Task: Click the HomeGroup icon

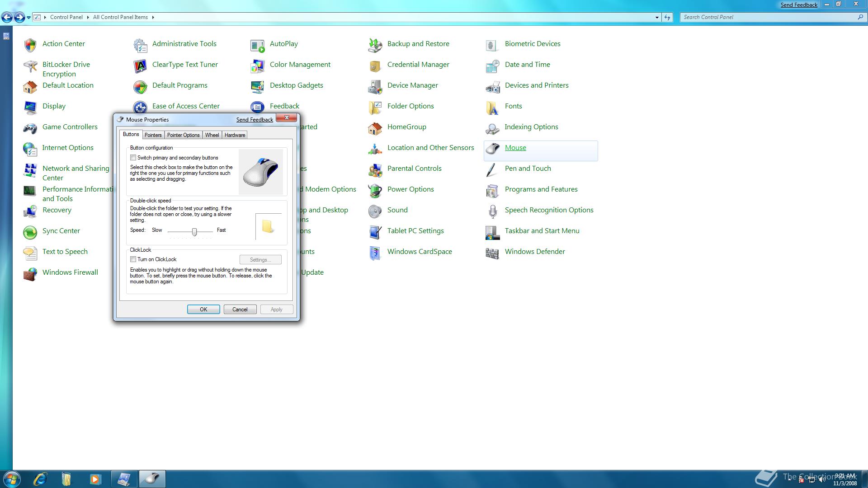Action: coord(375,128)
